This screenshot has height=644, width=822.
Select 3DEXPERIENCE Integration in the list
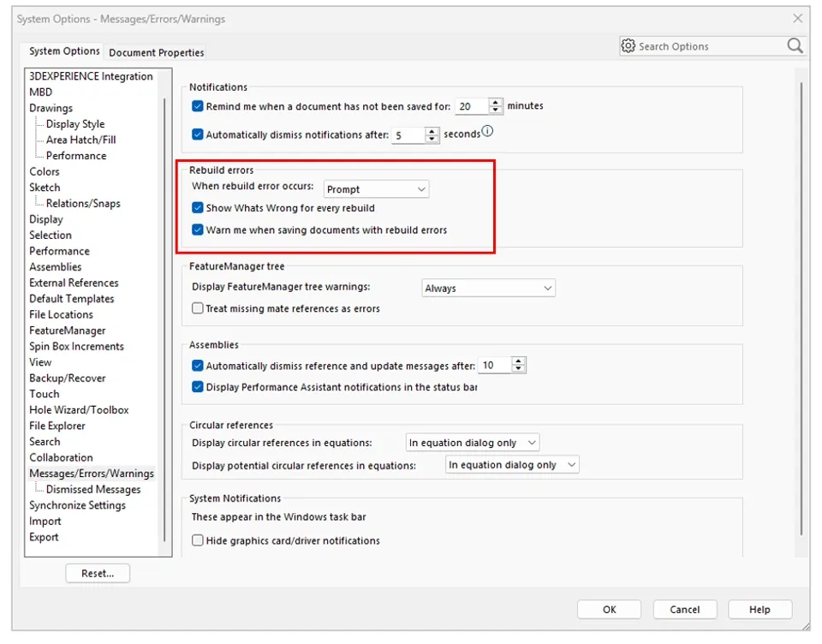click(x=91, y=76)
